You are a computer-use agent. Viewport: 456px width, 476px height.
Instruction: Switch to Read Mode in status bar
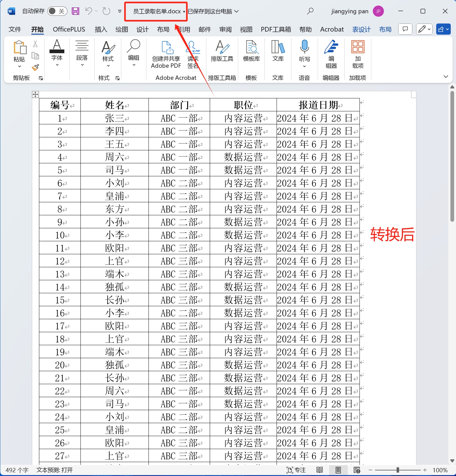pos(320,470)
